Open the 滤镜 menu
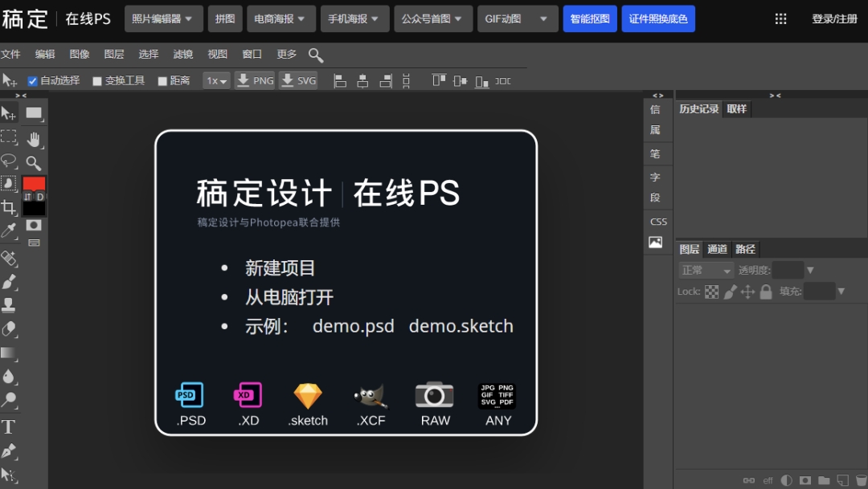 pyautogui.click(x=182, y=55)
